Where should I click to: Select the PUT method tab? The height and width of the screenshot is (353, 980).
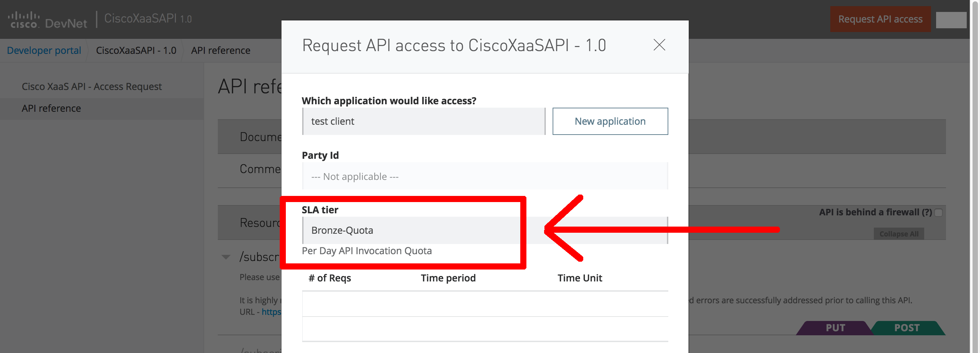click(x=835, y=328)
